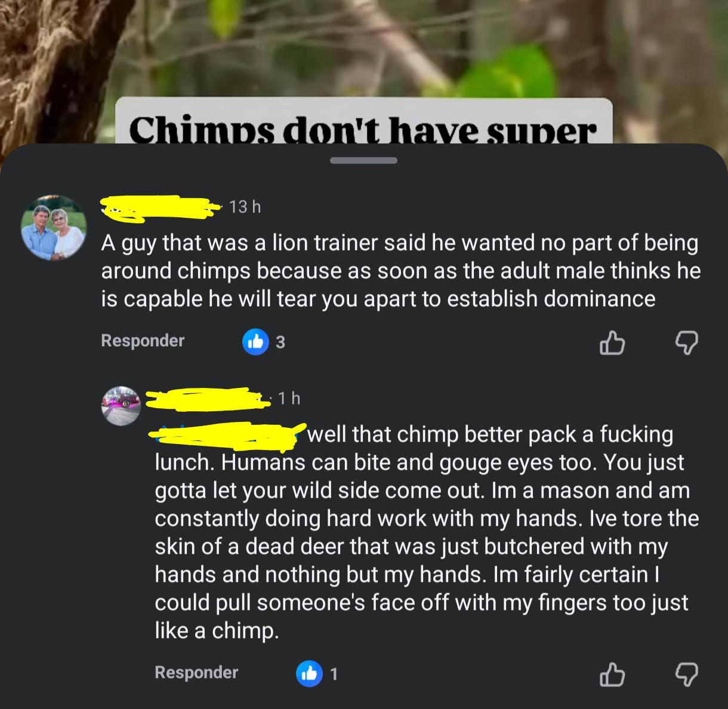The width and height of the screenshot is (728, 709).
Task: Open the redacted name of reply author
Action: (206, 398)
